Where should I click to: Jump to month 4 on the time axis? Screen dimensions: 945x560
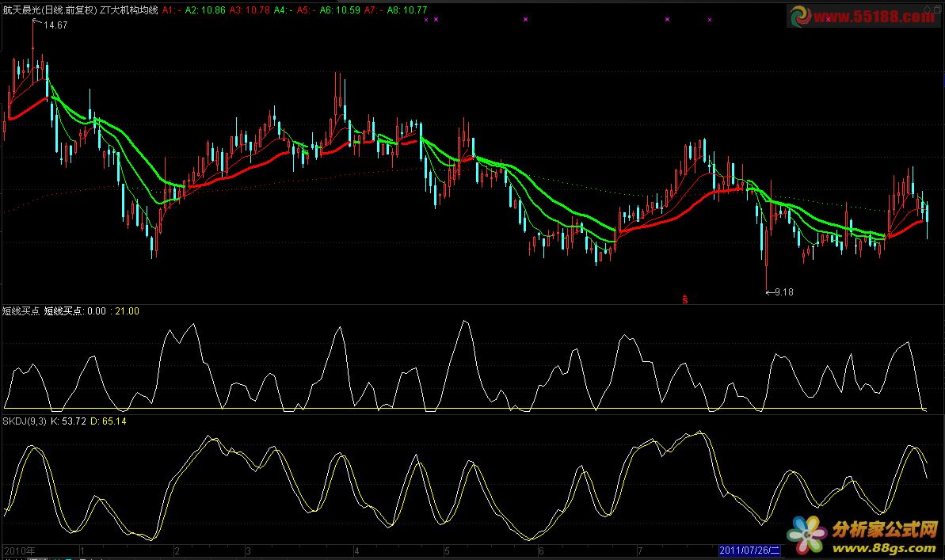(356, 551)
